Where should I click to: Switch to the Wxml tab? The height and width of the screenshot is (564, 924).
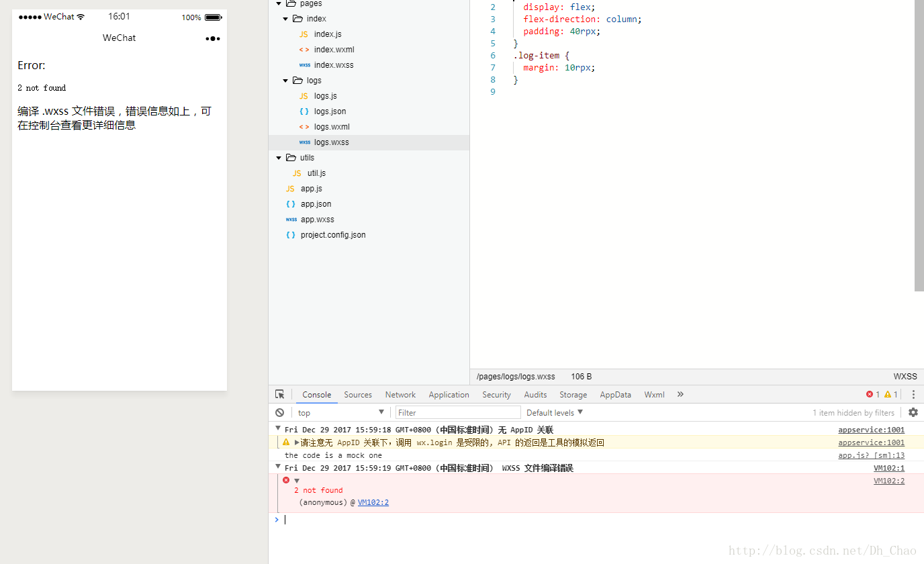(x=654, y=395)
